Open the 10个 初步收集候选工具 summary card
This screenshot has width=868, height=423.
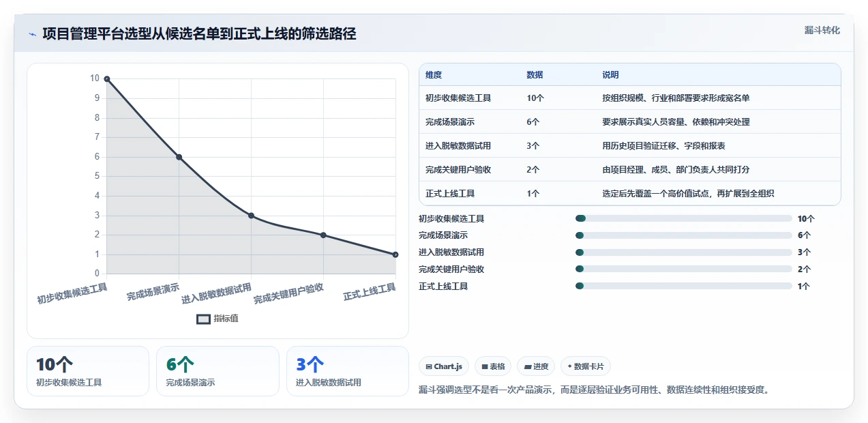click(88, 371)
